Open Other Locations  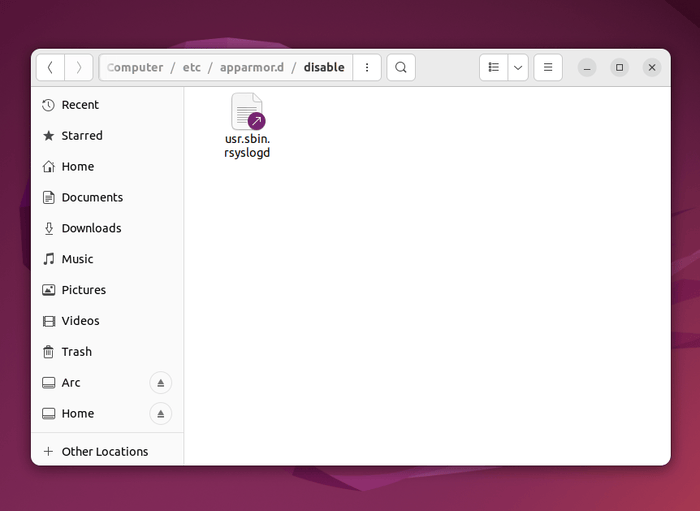tap(107, 452)
